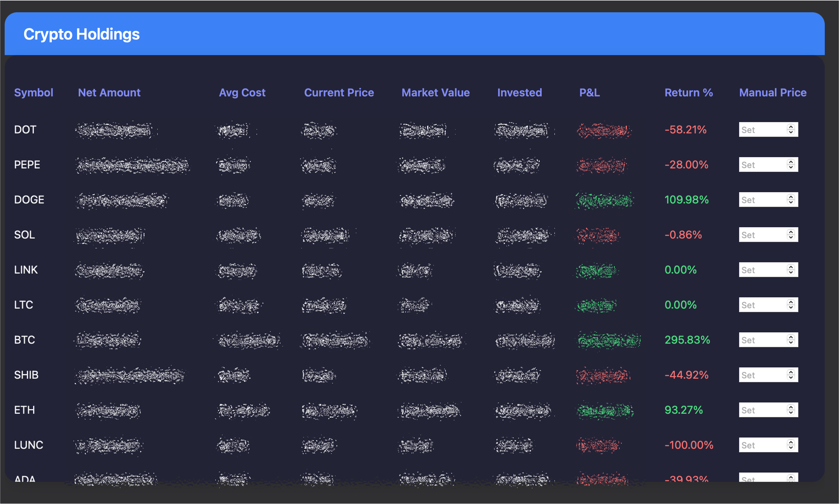Click the PEPE manual price down arrow

pyautogui.click(x=791, y=167)
